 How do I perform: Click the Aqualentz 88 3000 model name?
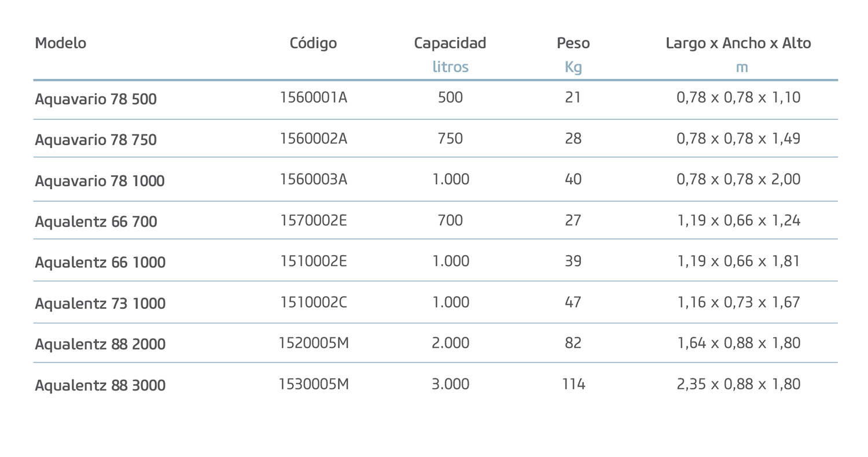[100, 385]
